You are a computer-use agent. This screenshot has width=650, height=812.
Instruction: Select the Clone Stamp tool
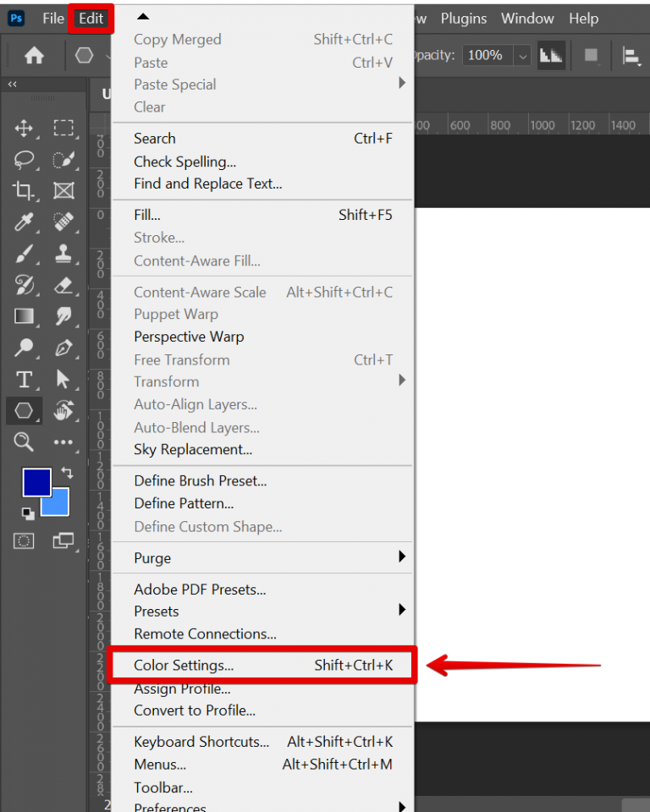pos(63,254)
